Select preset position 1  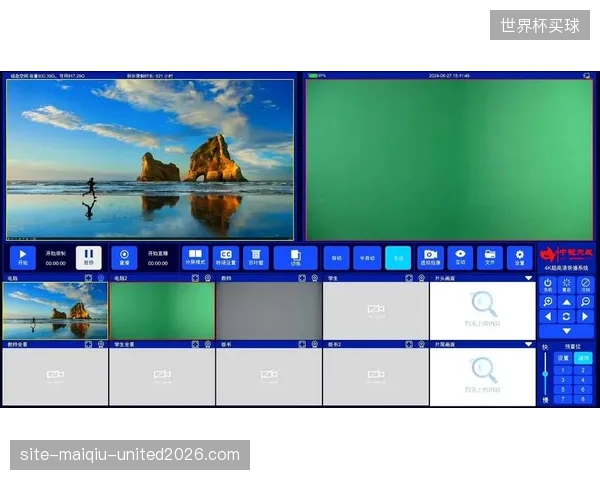point(563,370)
